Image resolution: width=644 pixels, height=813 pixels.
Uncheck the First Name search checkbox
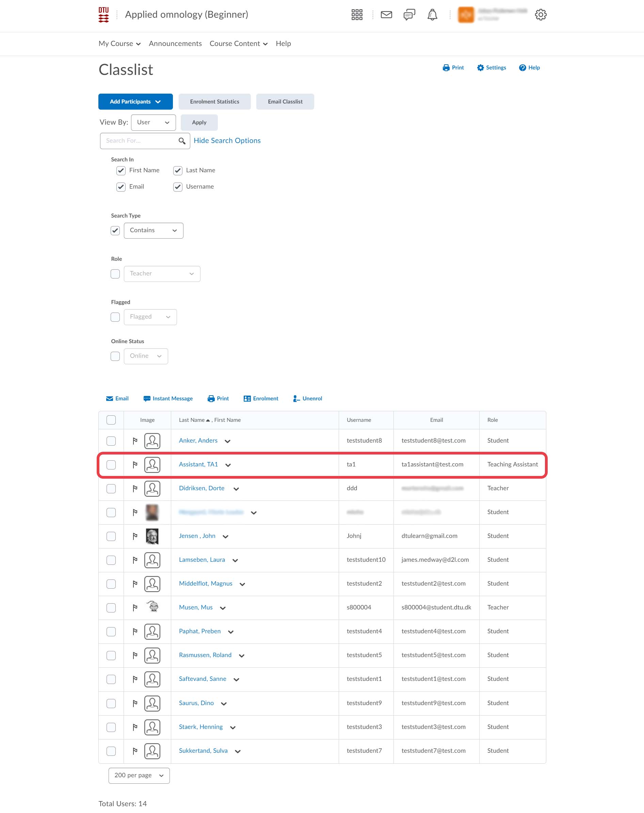(120, 171)
